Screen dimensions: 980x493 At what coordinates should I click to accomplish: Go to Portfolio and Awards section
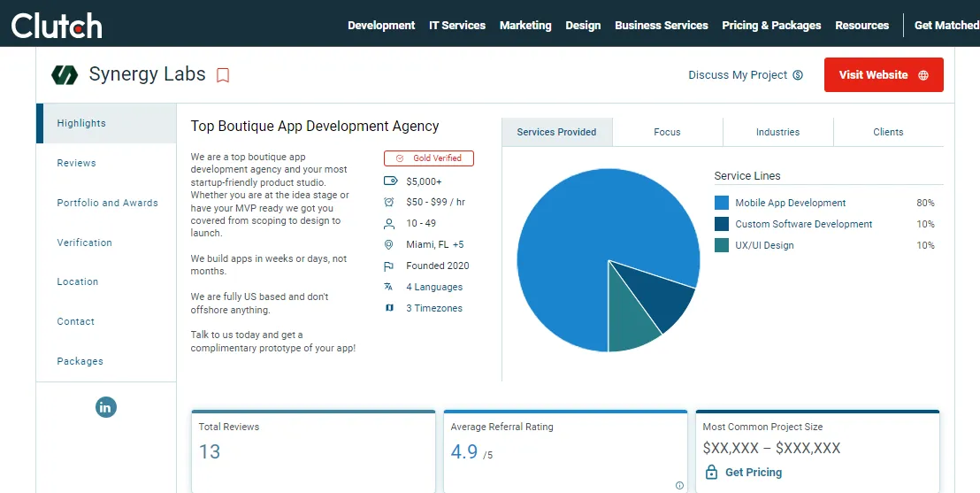pos(106,203)
